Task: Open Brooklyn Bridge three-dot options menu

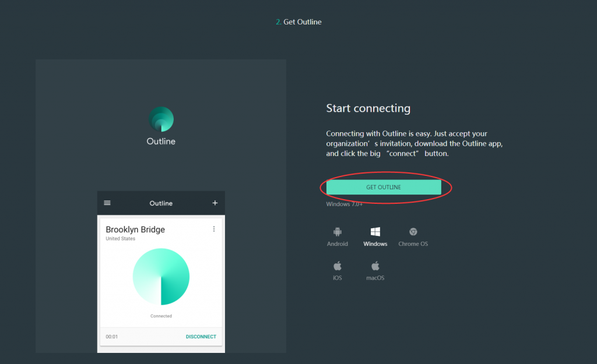Action: (214, 229)
